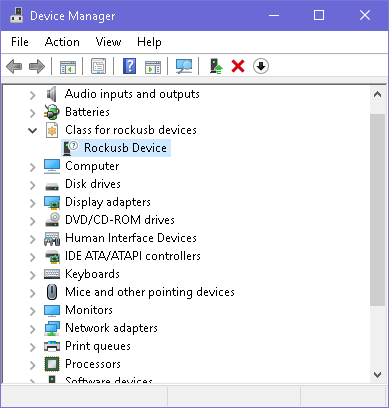This screenshot has width=389, height=408.
Task: Expand the Disk drives node
Action: pos(32,185)
